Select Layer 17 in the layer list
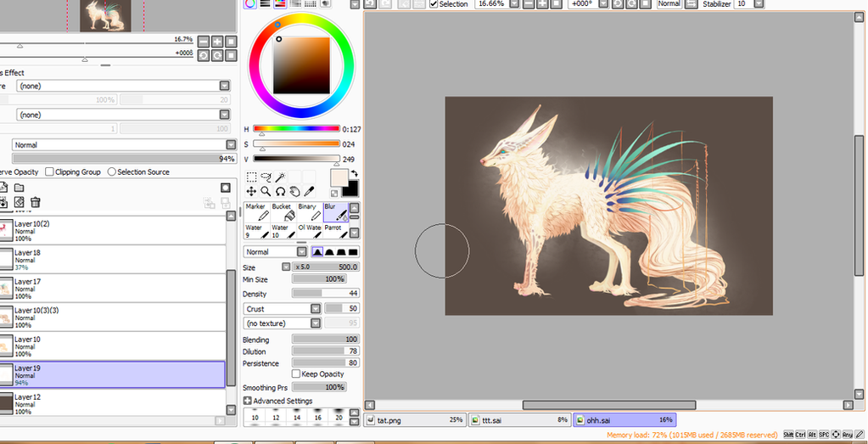 (x=112, y=289)
